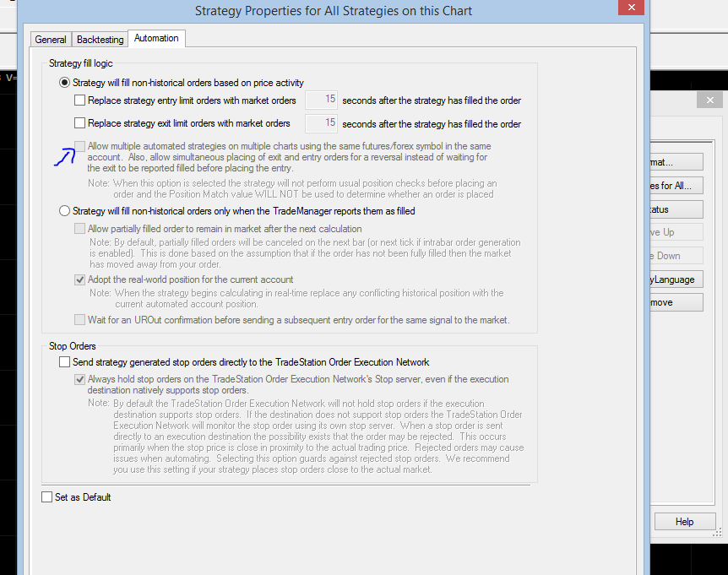Select the Automation tab

coord(156,38)
